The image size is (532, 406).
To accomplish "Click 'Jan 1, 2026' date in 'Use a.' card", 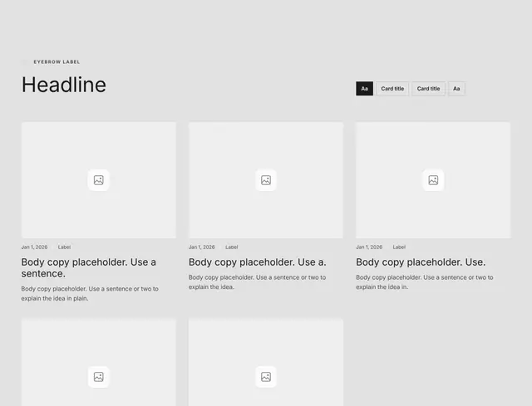I will coord(201,247).
